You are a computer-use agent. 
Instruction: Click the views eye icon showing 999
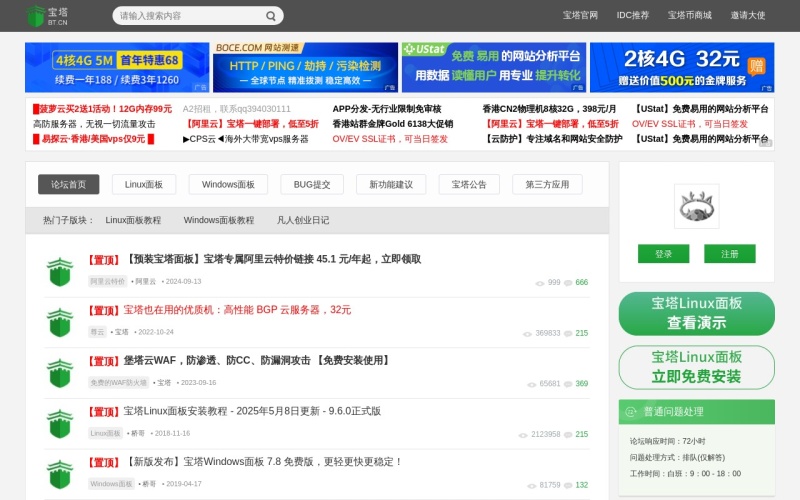pyautogui.click(x=539, y=283)
